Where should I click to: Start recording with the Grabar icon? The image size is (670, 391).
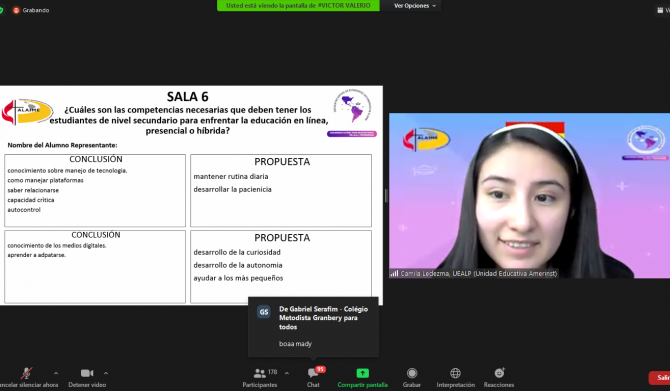pyautogui.click(x=412, y=373)
